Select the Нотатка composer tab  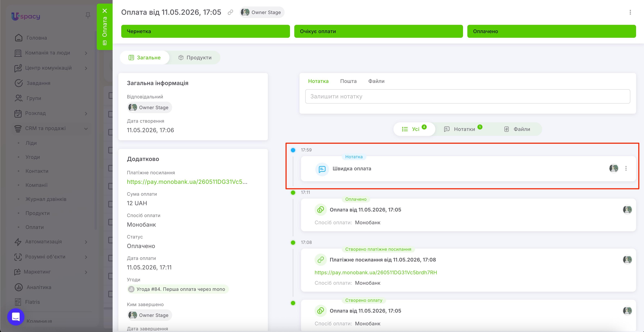point(318,81)
